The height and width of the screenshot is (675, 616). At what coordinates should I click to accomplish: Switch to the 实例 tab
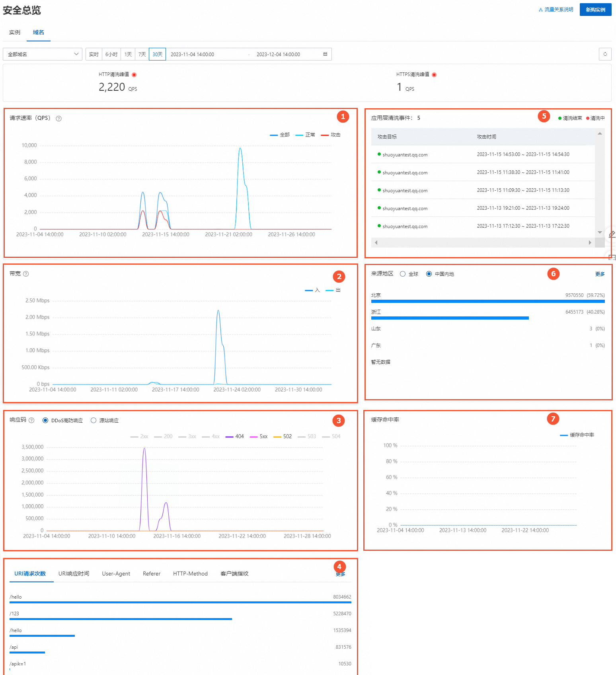point(15,32)
